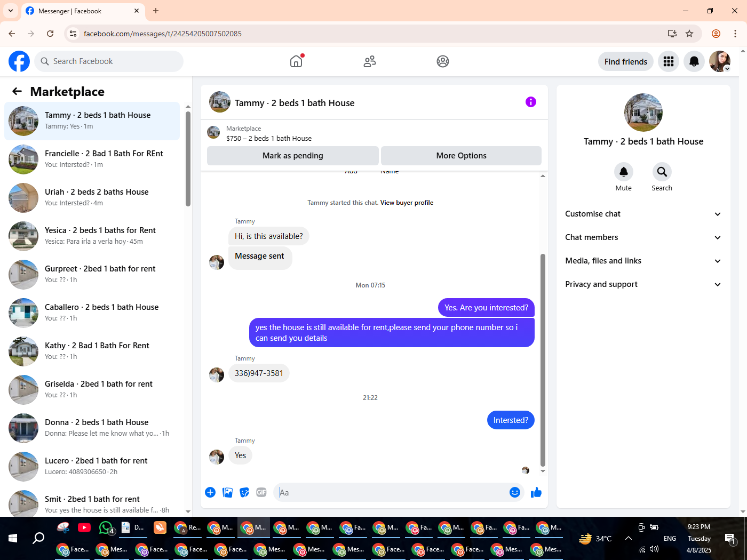Screen dimensions: 747x560
Task: Open Kathy 2 Bad 1 Bath For Rent chat
Action: pos(92,351)
